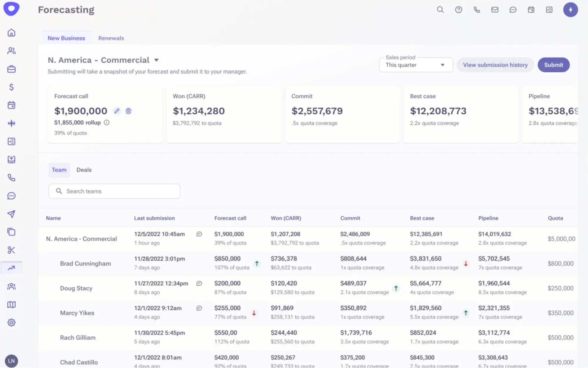Switch to the Deals tab
Screen dimensions: 588x368
click(84, 170)
